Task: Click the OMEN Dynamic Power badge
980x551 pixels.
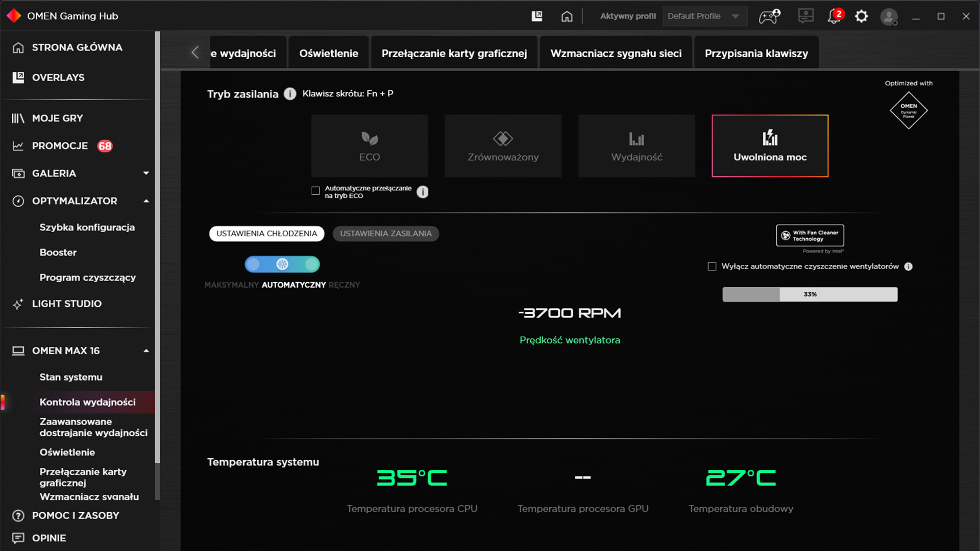Action: (x=909, y=110)
